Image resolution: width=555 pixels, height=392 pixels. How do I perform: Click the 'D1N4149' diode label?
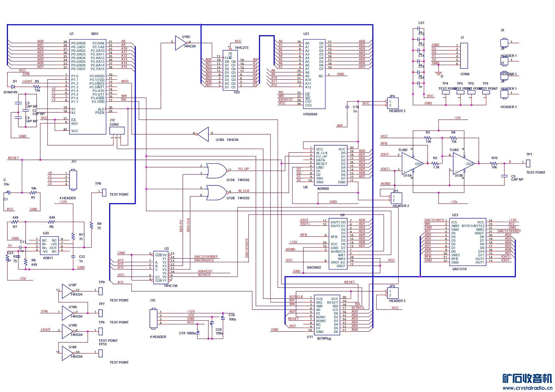[x=10, y=92]
